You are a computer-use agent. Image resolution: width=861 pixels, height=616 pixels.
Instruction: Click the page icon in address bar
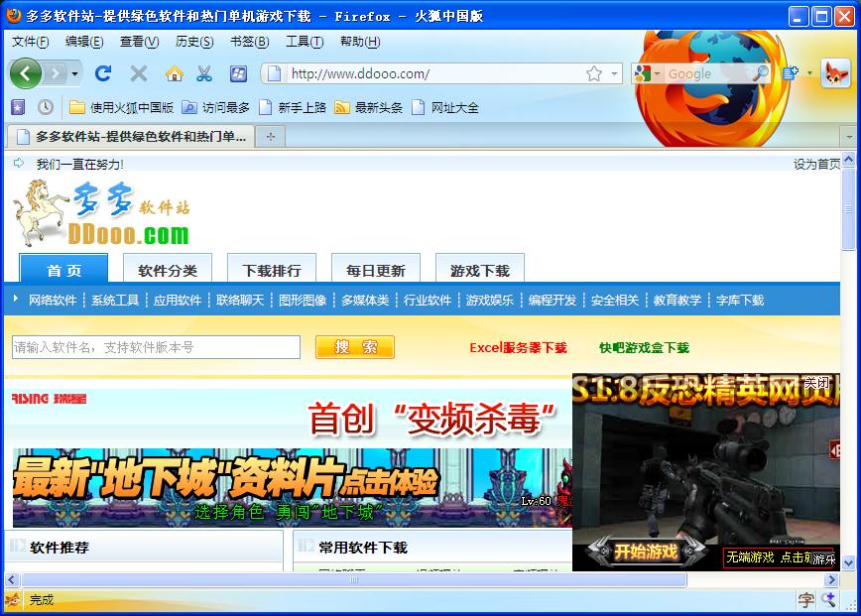274,73
